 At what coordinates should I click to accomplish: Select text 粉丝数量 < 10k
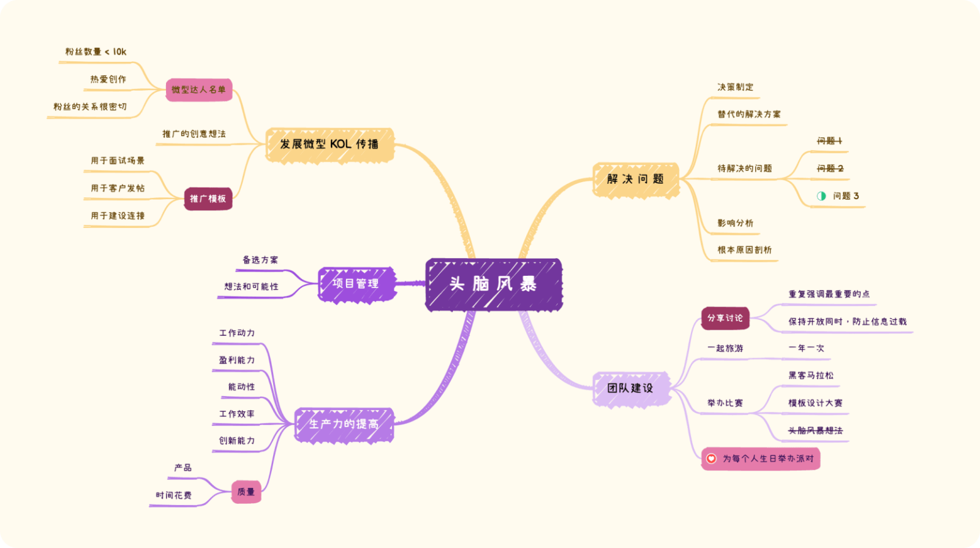click(x=96, y=52)
